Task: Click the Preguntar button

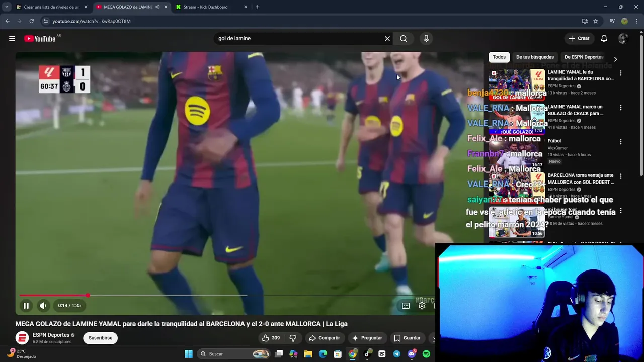Action: coord(367,338)
